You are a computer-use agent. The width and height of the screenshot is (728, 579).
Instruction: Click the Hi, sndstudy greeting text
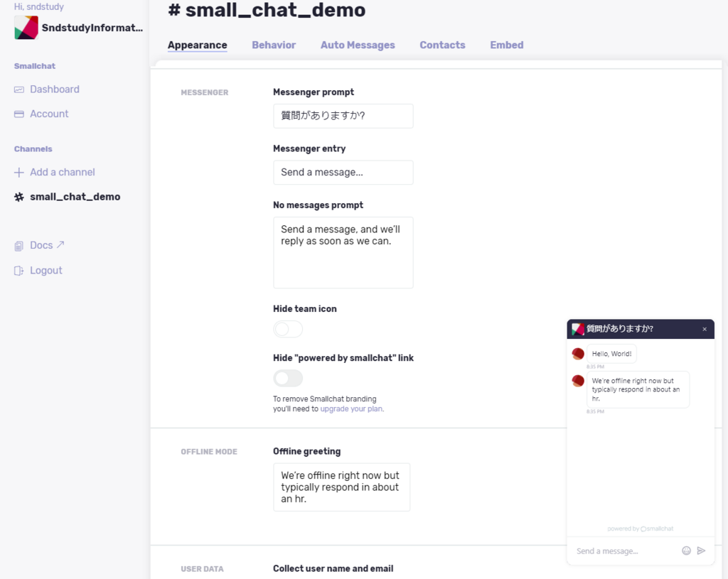tap(39, 7)
